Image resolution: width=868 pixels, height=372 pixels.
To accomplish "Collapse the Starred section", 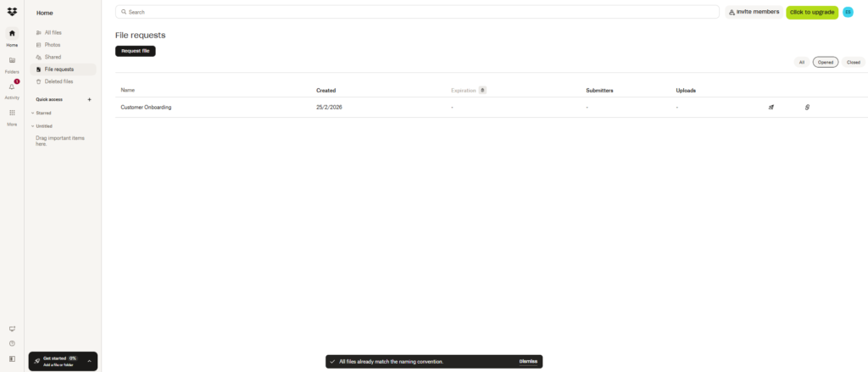I will 33,113.
